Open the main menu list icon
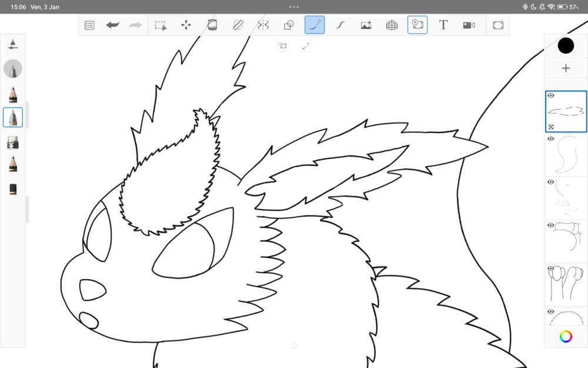 point(89,25)
